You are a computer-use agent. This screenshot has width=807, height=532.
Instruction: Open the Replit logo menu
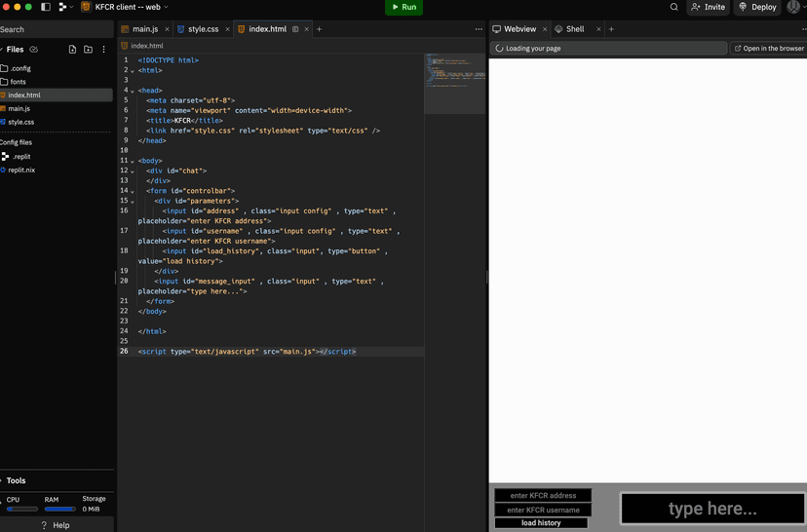click(64, 7)
